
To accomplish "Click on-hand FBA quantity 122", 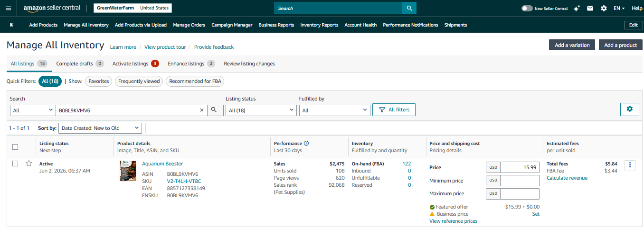I will coord(407,164).
